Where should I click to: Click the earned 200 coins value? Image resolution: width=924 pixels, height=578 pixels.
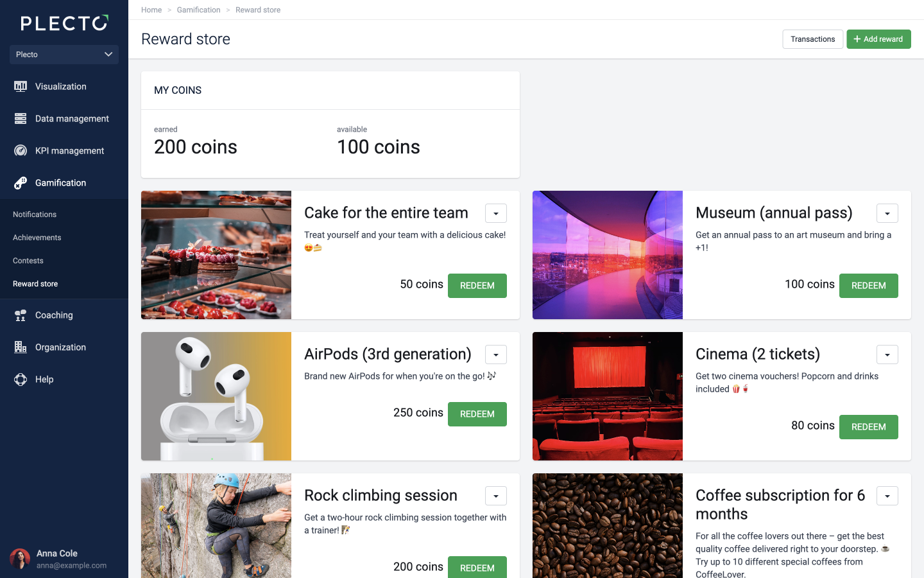196,147
